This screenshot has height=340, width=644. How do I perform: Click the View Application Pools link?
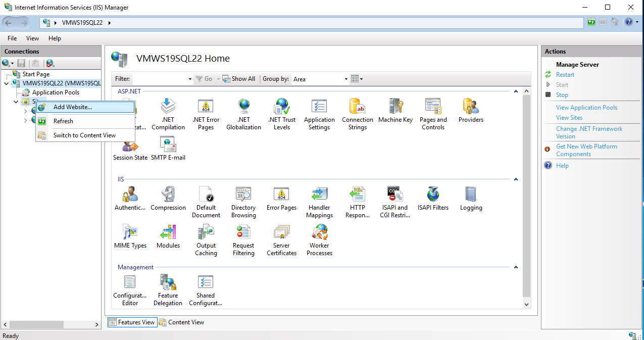(x=586, y=108)
